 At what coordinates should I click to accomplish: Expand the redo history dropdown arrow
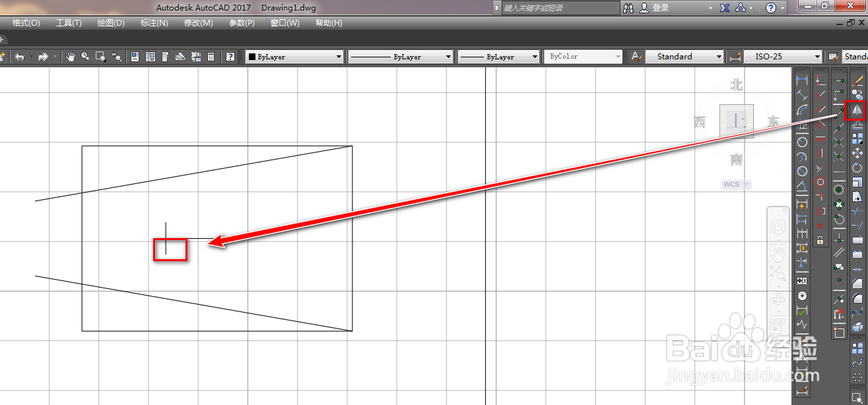click(x=55, y=57)
